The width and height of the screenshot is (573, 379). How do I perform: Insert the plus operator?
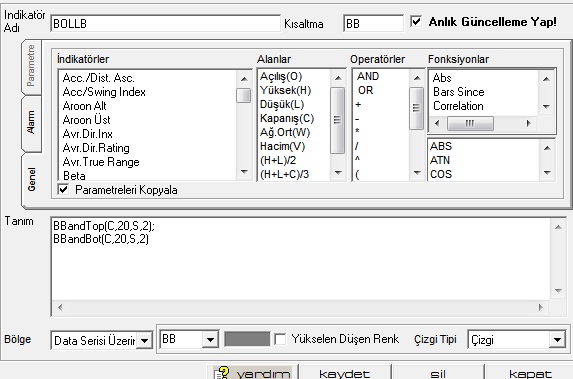358,105
